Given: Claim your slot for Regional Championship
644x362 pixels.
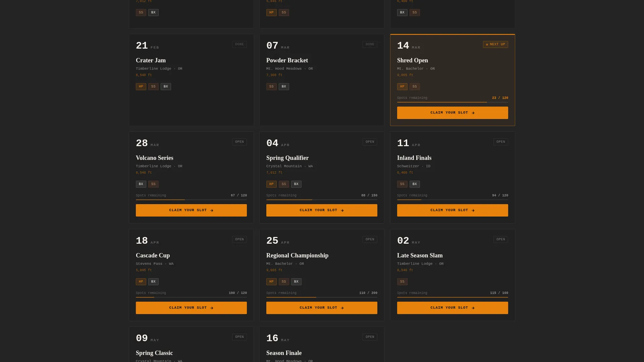Looking at the screenshot, I should coord(322,308).
